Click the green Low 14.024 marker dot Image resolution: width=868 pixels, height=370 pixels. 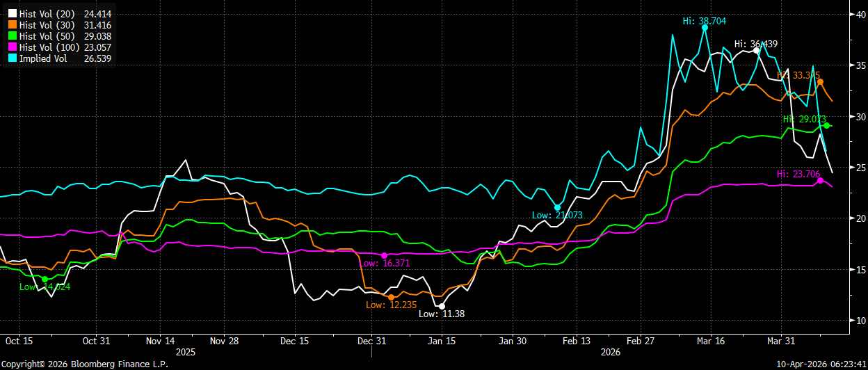[45, 279]
